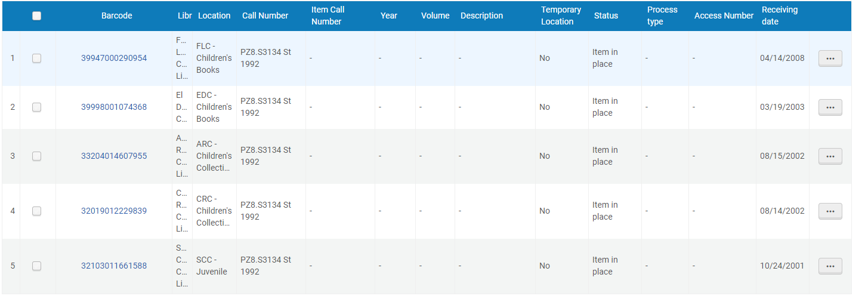Click Item in place status in row 4
The width and height of the screenshot is (868, 305).
pos(605,211)
